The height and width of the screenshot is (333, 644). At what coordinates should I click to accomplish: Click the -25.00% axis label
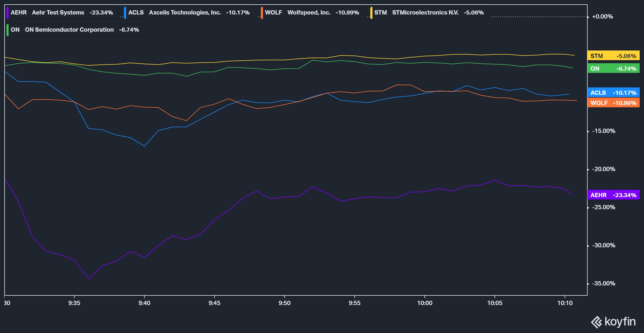coord(603,207)
